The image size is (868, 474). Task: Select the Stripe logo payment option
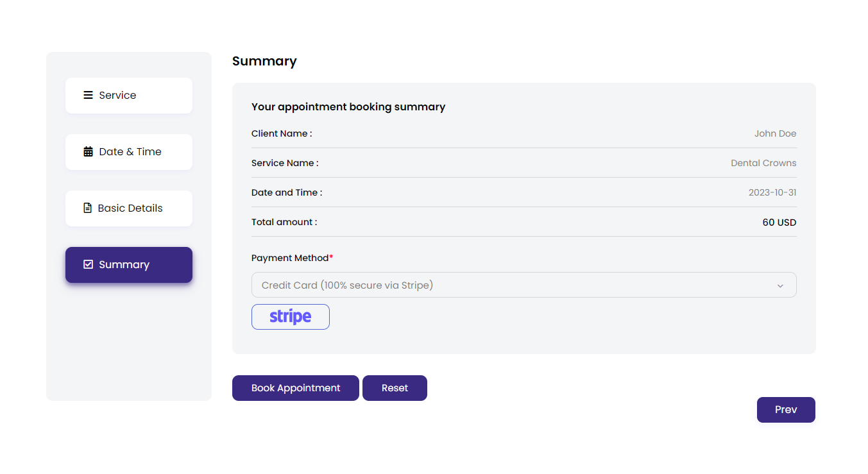(291, 317)
